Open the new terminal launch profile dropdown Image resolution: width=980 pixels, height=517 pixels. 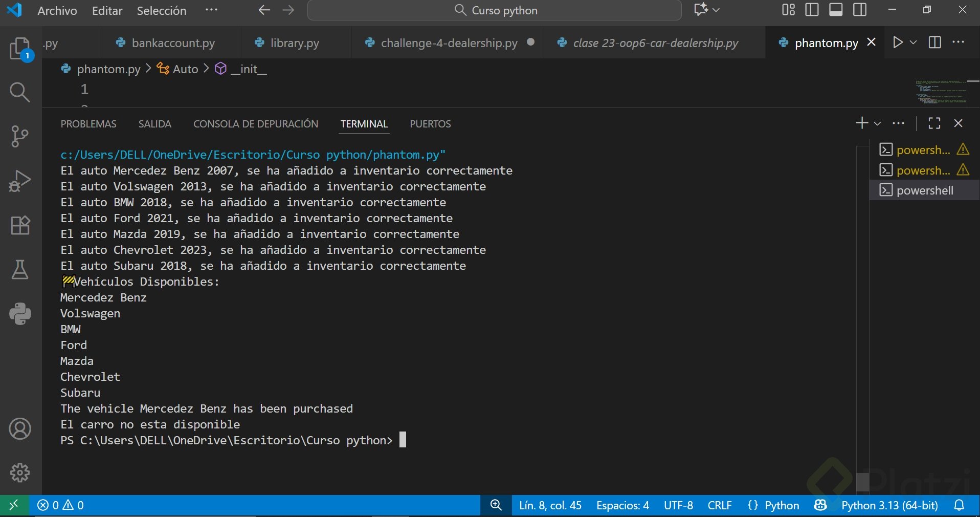click(877, 123)
